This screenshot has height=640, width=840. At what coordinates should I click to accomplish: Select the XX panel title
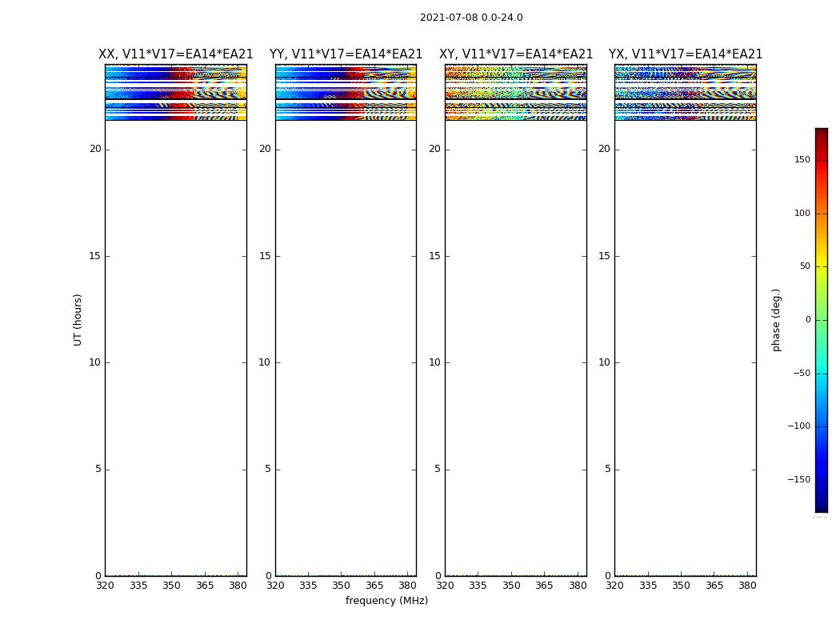[x=175, y=54]
